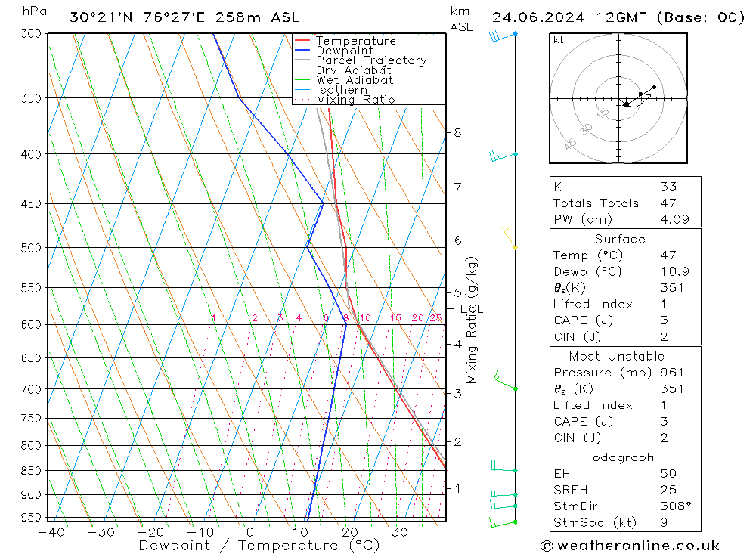
Task: Click the 4 km altitude tick label
Action: tap(457, 344)
